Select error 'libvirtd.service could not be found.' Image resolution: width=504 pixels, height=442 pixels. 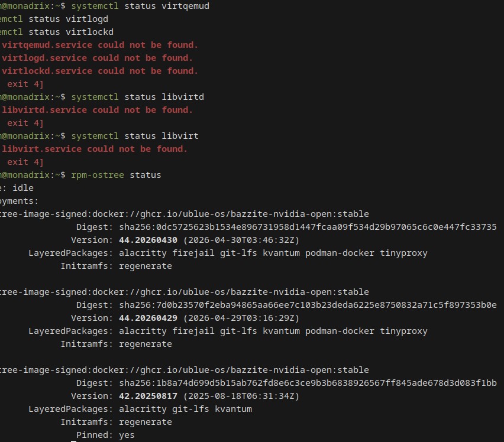pos(98,110)
